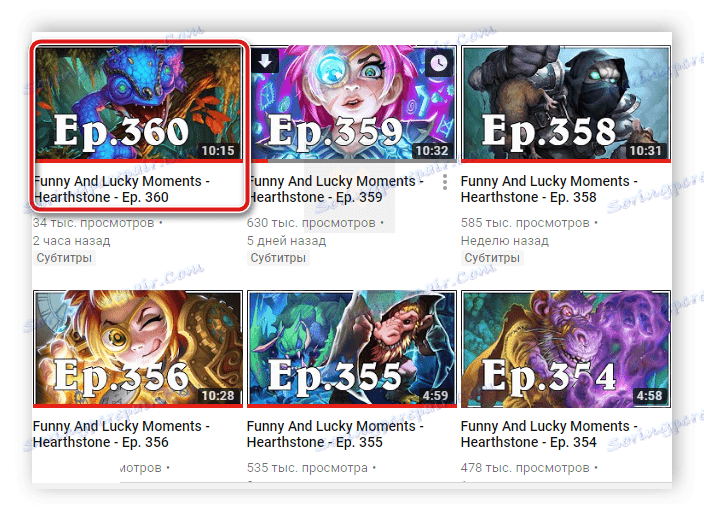Click the Субтитры badge under Ep. 360
Screen dimensions: 704x521
tap(64, 258)
